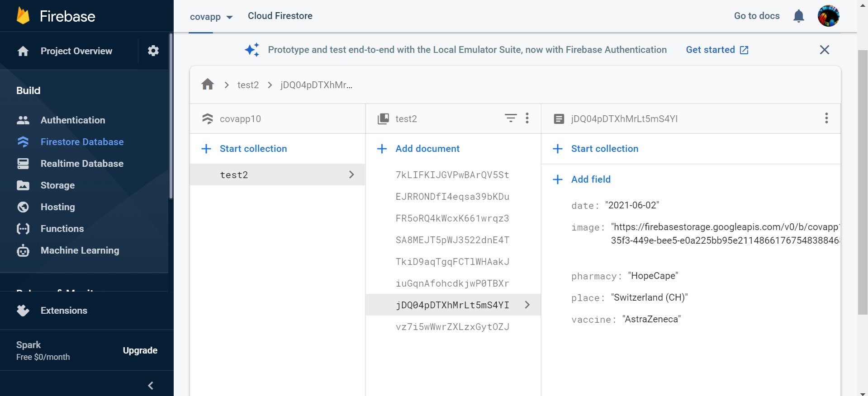Open Realtime Database section
Viewport: 868px width, 396px height.
pyautogui.click(x=82, y=164)
